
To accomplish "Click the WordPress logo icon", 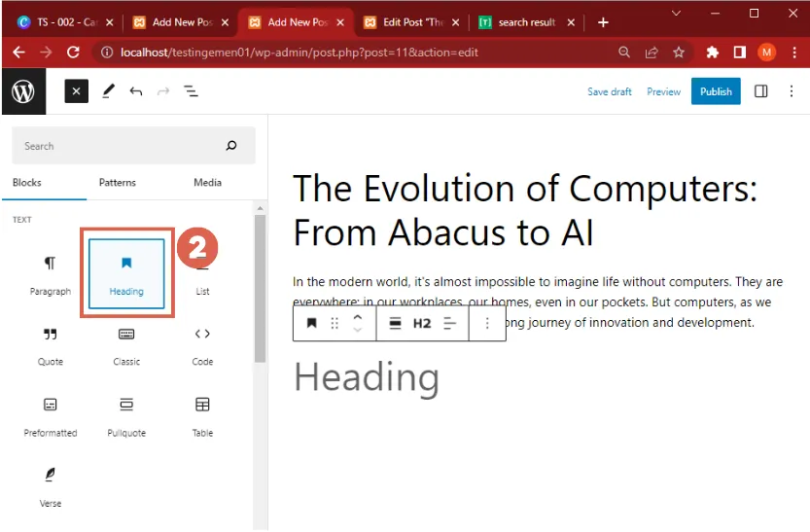I will tap(23, 91).
